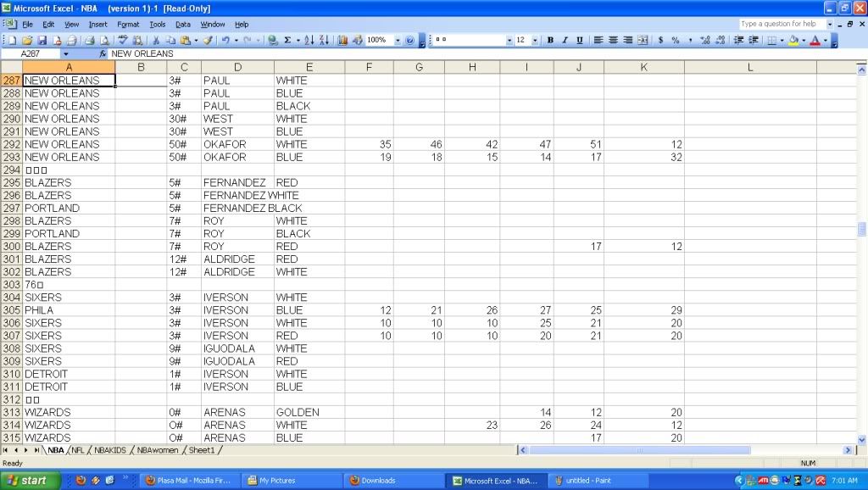Viewport: 868px width, 490px height.
Task: Open Print Preview from the toolbar
Action: pos(103,41)
